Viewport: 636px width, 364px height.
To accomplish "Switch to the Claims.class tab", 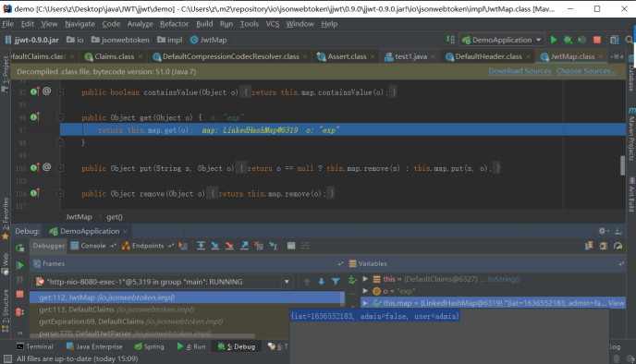I will pos(114,56).
